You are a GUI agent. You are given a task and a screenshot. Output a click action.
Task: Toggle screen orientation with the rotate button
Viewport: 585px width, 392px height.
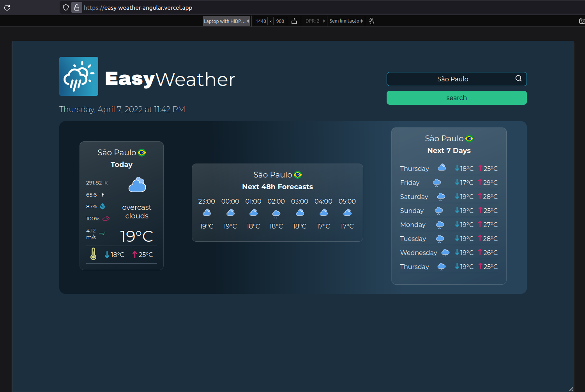point(294,21)
